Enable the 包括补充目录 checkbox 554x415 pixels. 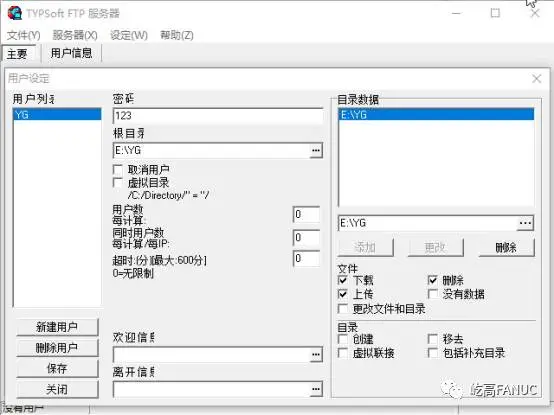[x=432, y=352]
